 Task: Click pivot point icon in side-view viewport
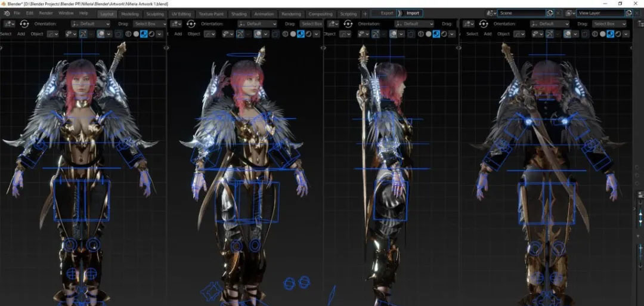click(348, 24)
